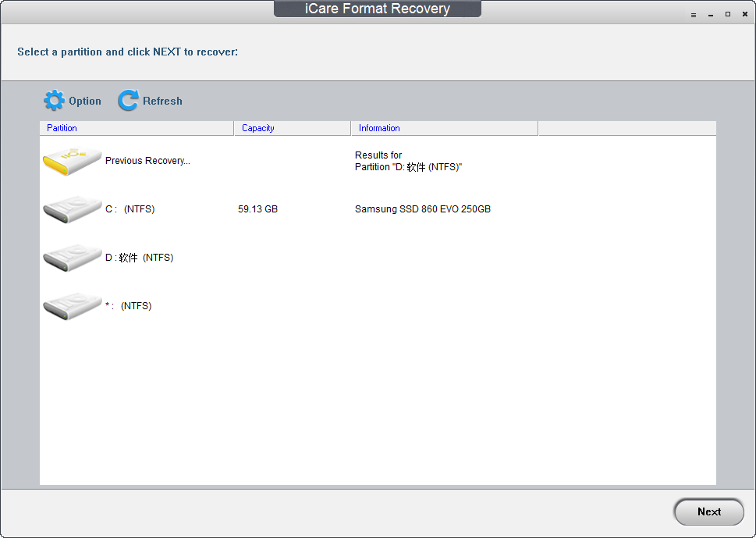Select the *: (NTFS) drive icon
The height and width of the screenshot is (538, 756).
(72, 306)
